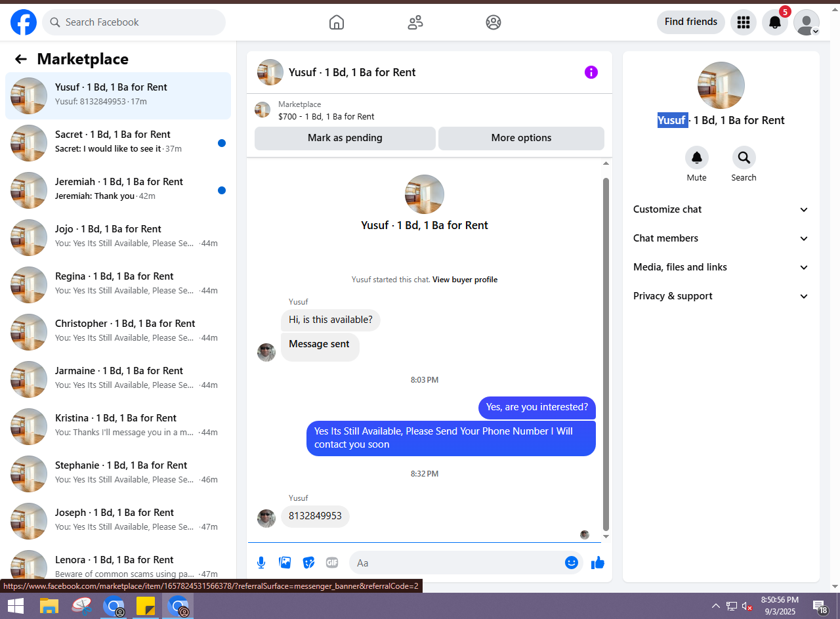Open Kristina's conversation
The width and height of the screenshot is (840, 619).
point(118,427)
